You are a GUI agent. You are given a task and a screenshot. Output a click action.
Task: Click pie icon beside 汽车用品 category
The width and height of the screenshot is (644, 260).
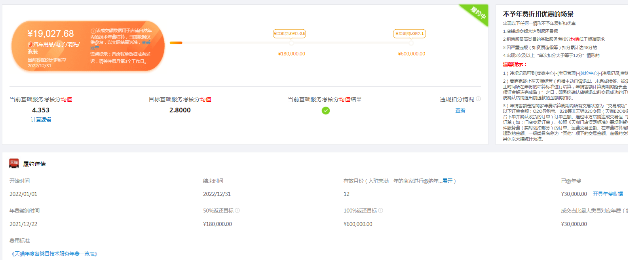point(30,44)
